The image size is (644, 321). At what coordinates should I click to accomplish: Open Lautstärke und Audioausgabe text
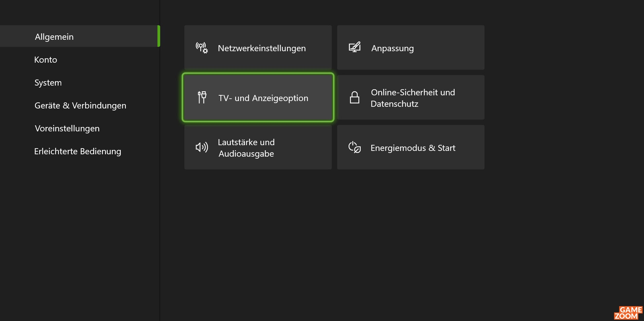[x=246, y=148]
